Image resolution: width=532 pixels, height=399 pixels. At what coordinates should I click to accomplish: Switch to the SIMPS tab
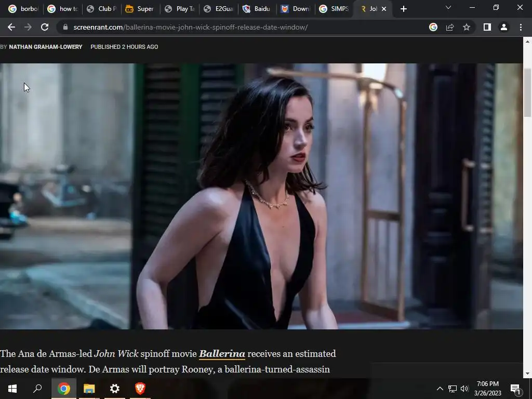[335, 9]
